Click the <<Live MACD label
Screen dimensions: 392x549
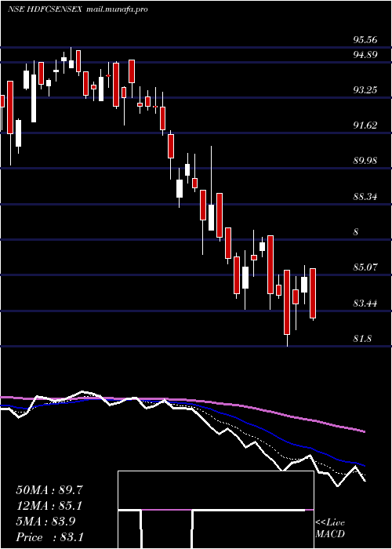(330, 529)
